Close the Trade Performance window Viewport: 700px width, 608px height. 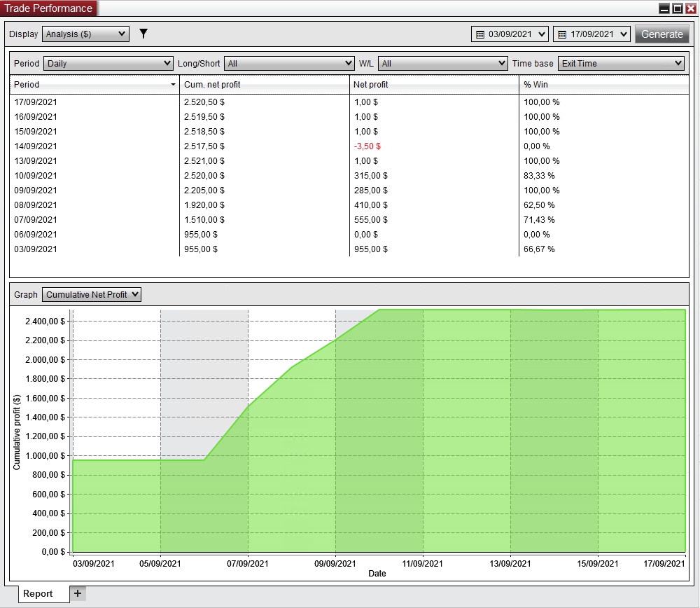pos(690,8)
